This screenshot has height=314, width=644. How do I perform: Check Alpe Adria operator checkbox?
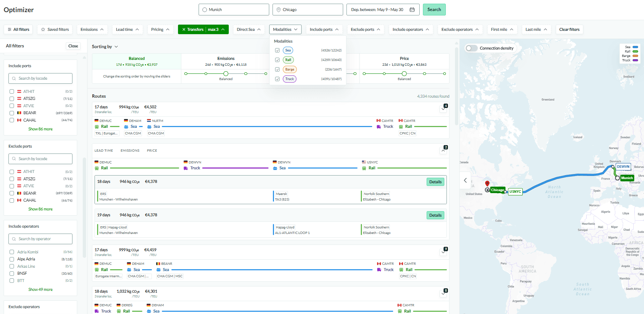pyautogui.click(x=12, y=259)
